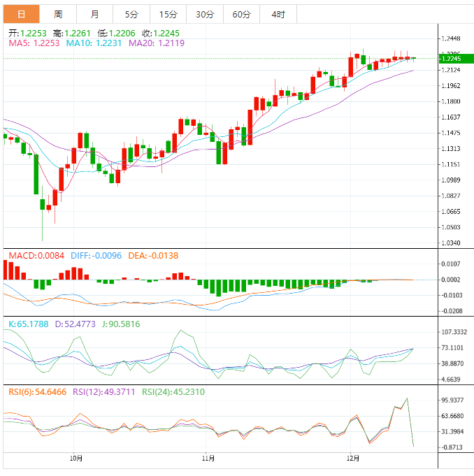
Task: Click the RSI(12):49.3711 readout
Action: point(104,392)
